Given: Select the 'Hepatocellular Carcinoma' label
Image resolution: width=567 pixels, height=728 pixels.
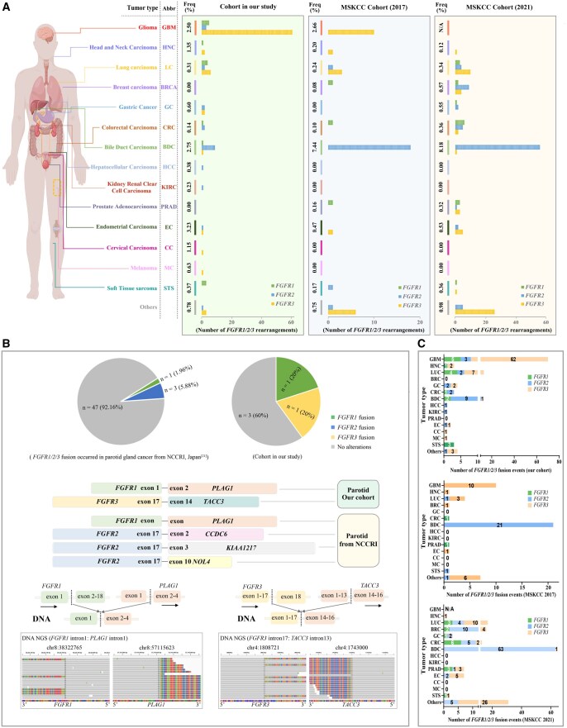Looking at the screenshot, I should coord(123,167).
